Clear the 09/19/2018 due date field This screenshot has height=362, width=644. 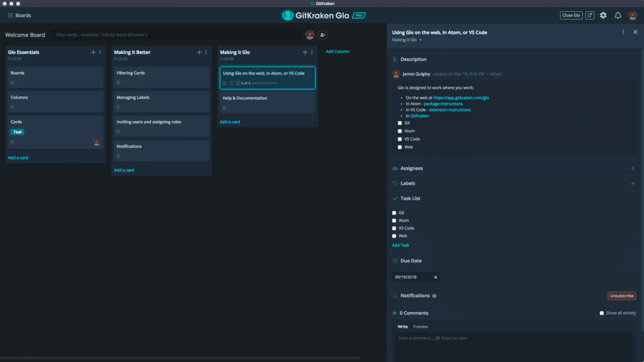(x=435, y=277)
